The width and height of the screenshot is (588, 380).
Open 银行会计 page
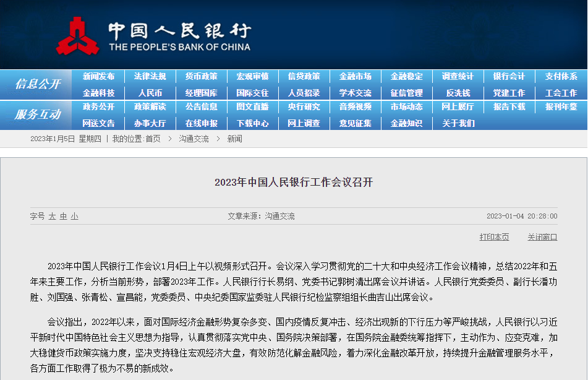509,76
